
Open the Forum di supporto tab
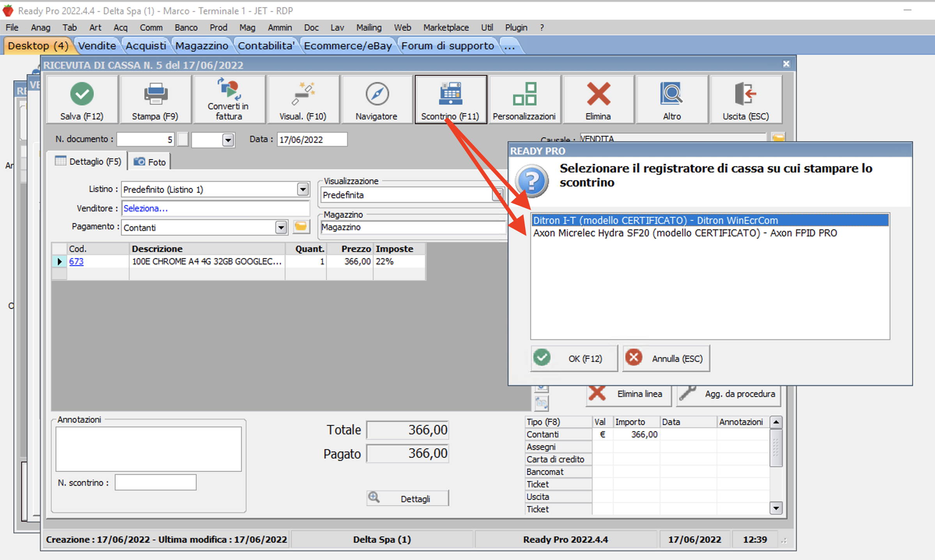[448, 46]
